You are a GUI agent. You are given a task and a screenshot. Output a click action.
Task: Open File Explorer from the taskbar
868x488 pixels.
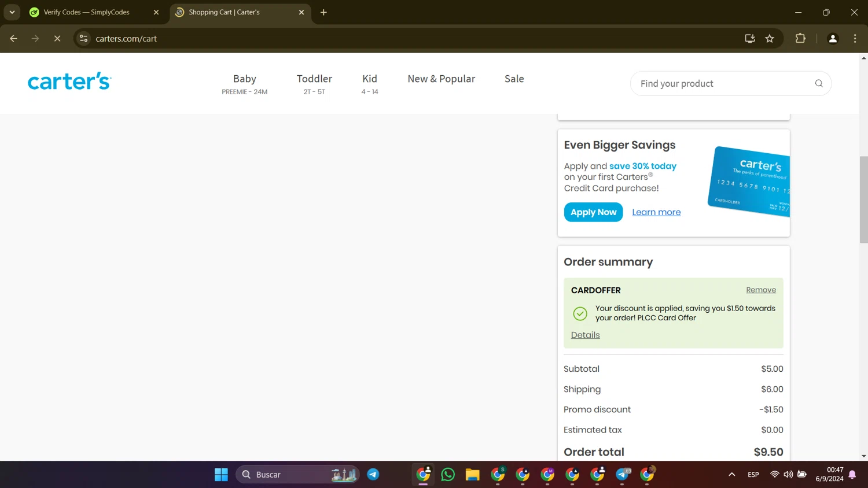(x=472, y=475)
